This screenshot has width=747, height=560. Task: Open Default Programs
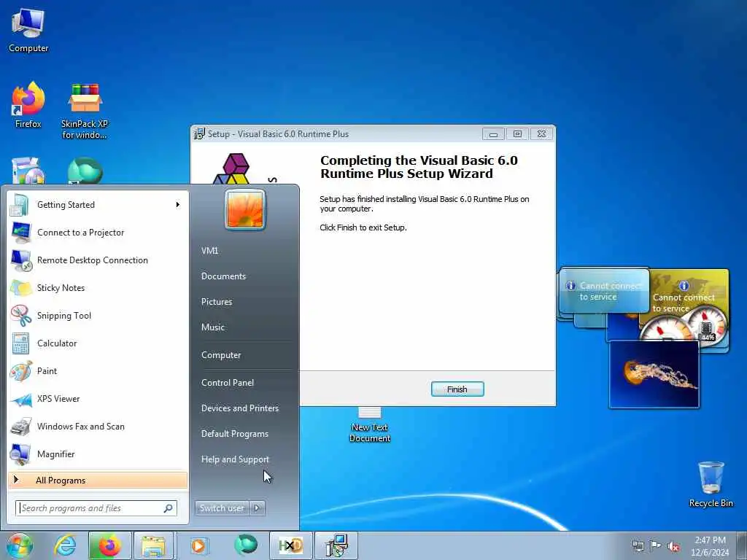pos(235,434)
